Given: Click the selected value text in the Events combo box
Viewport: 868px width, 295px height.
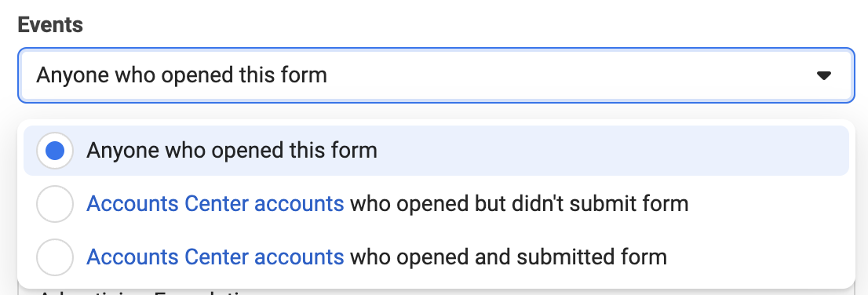Looking at the screenshot, I should [181, 75].
